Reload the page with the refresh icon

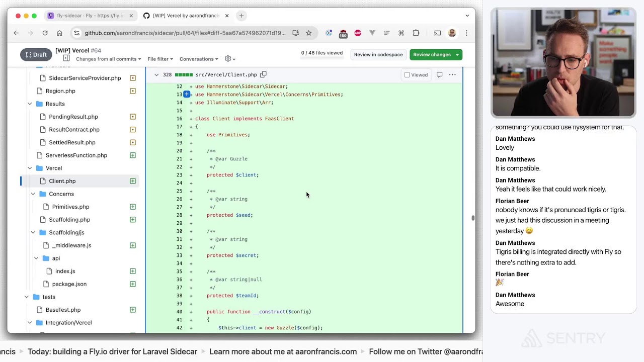(45, 33)
